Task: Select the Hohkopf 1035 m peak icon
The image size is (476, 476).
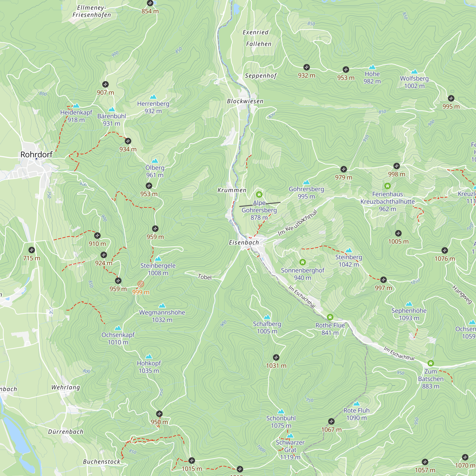Action: click(149, 357)
